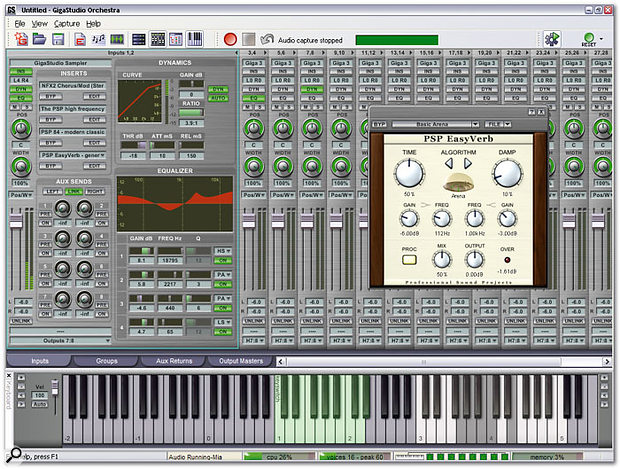Toggle ON for equalizer band 1

[223, 261]
